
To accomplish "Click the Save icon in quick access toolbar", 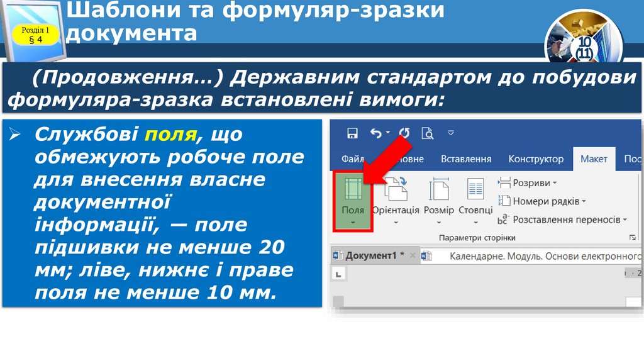I will (x=352, y=133).
